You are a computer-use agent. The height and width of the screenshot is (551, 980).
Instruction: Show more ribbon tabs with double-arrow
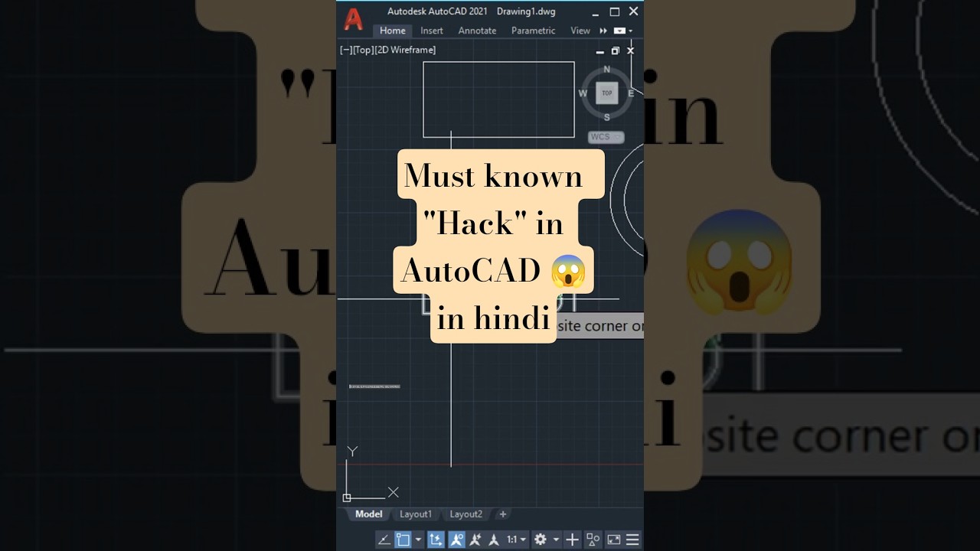tap(603, 31)
